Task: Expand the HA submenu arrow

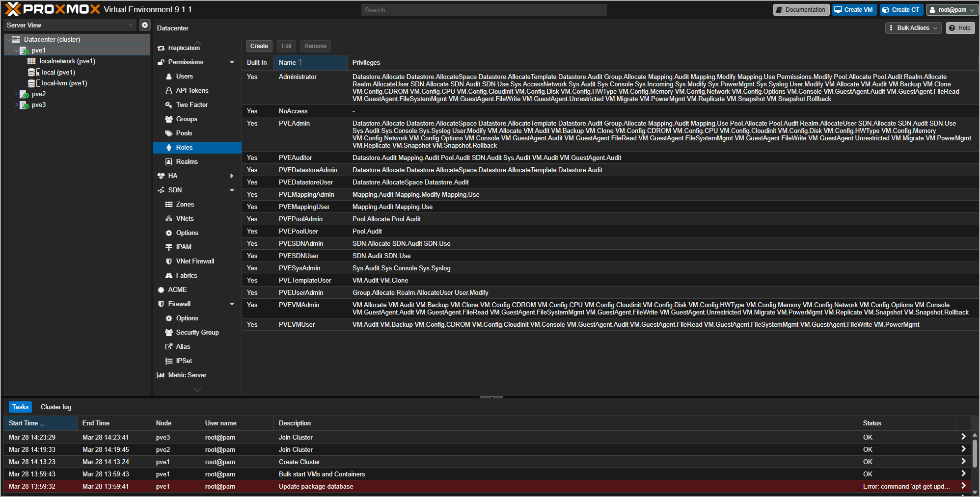Action: click(x=232, y=176)
